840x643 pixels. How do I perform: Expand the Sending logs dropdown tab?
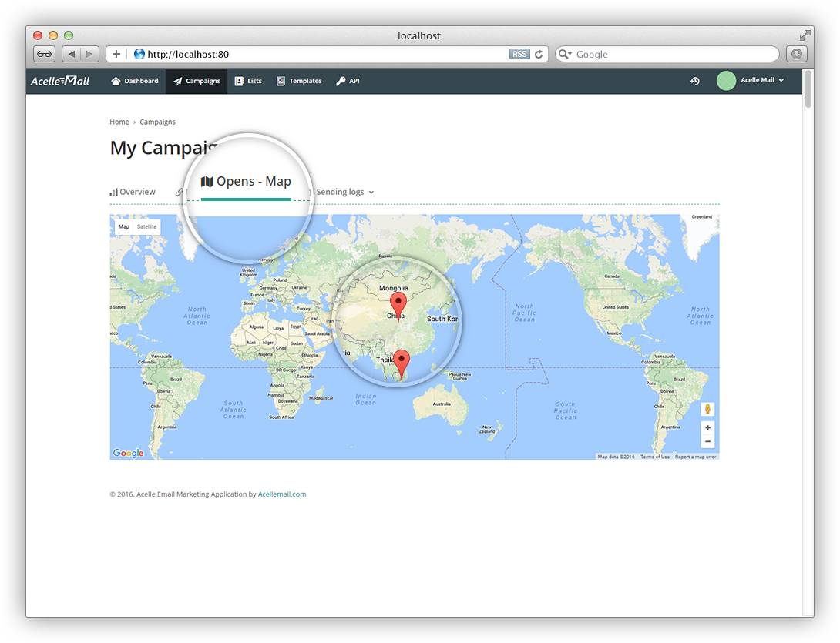tap(344, 192)
